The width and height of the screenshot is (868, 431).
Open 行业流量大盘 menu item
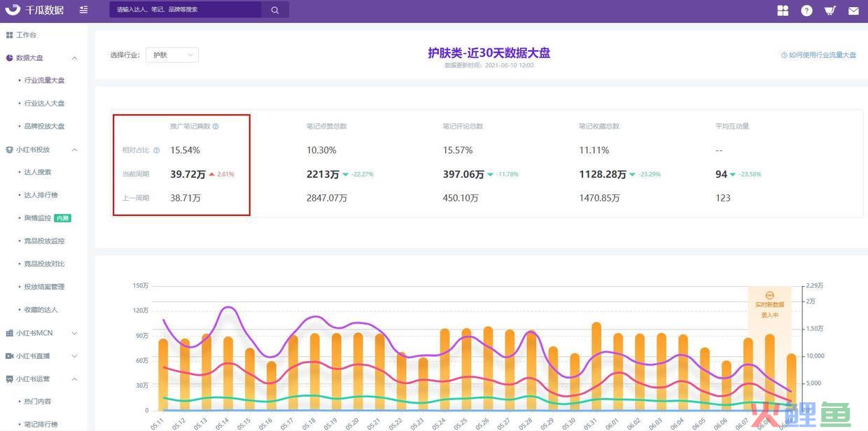(x=44, y=80)
